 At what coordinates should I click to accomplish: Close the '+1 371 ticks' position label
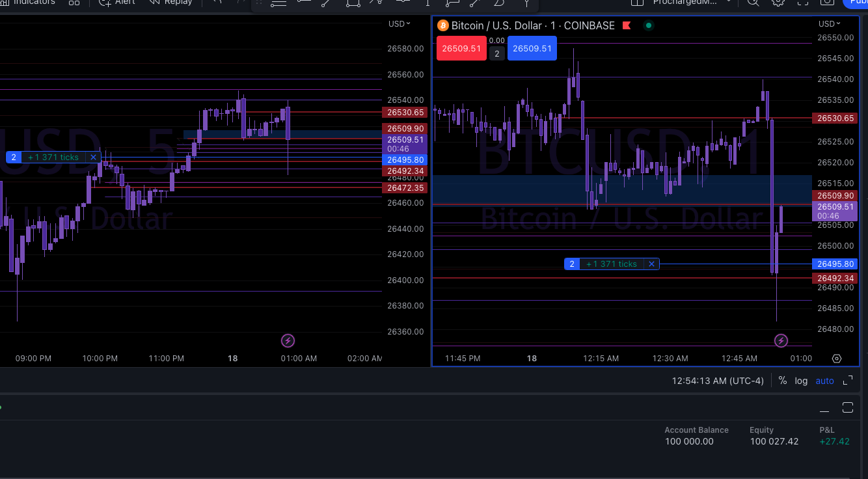coord(651,264)
